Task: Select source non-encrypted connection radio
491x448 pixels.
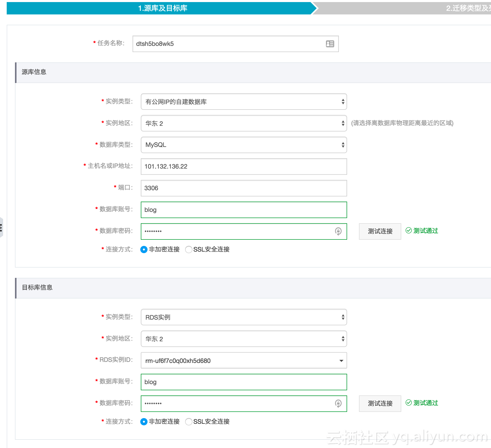Action: click(144, 250)
